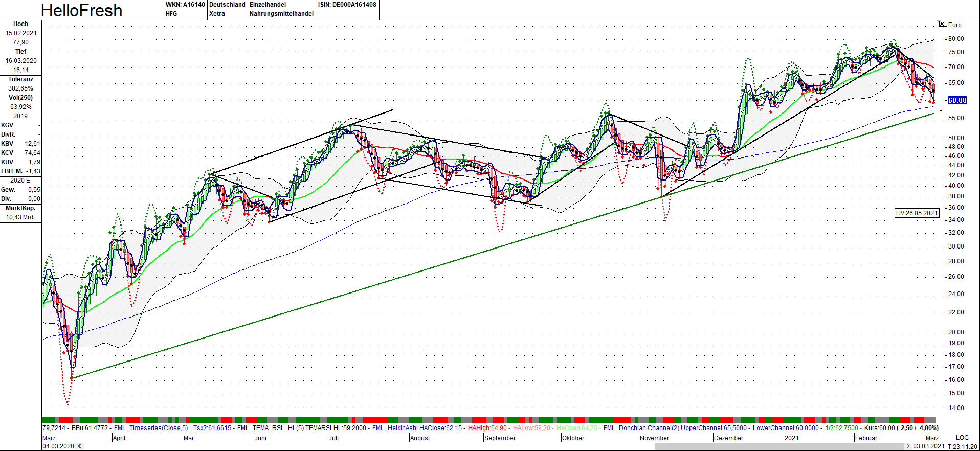Image resolution: width=980 pixels, height=451 pixels.
Task: Click the Dezember label on the time axis
Action: pyautogui.click(x=728, y=438)
